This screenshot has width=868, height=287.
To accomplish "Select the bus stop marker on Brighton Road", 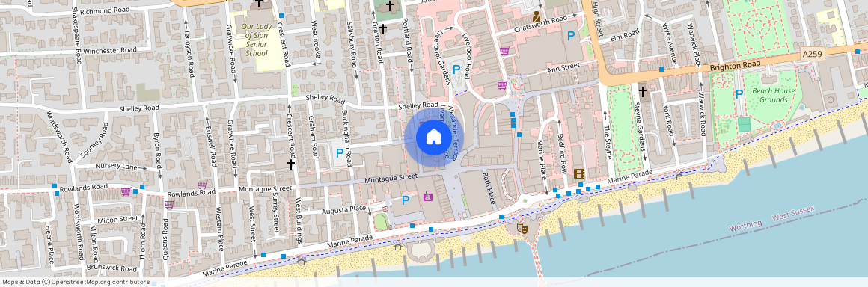I will click(x=661, y=69).
